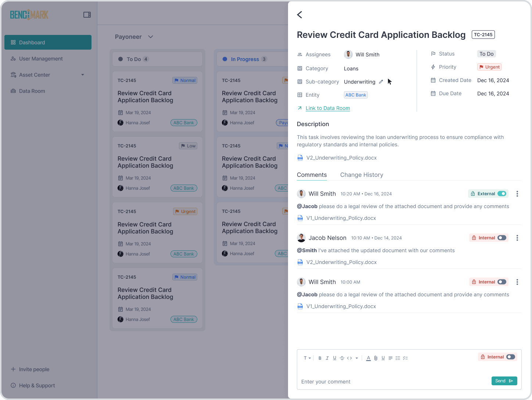This screenshot has width=532, height=400.
Task: Underline text using the U icon next to italic
Action: (335, 358)
